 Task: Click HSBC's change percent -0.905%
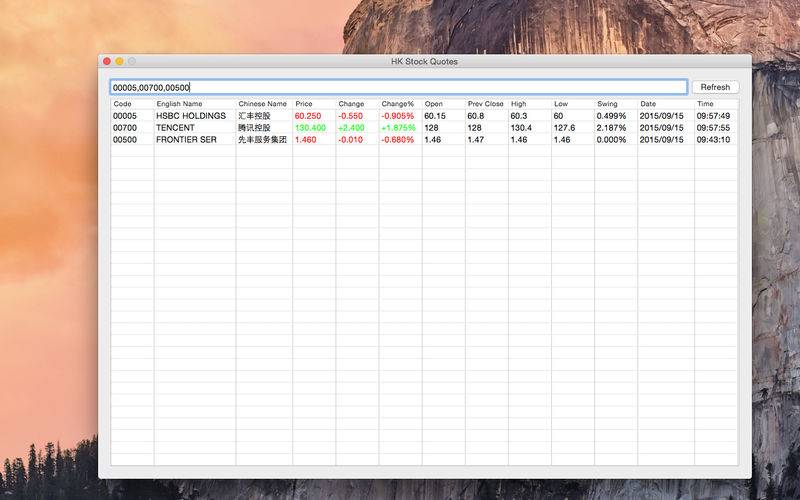397,116
